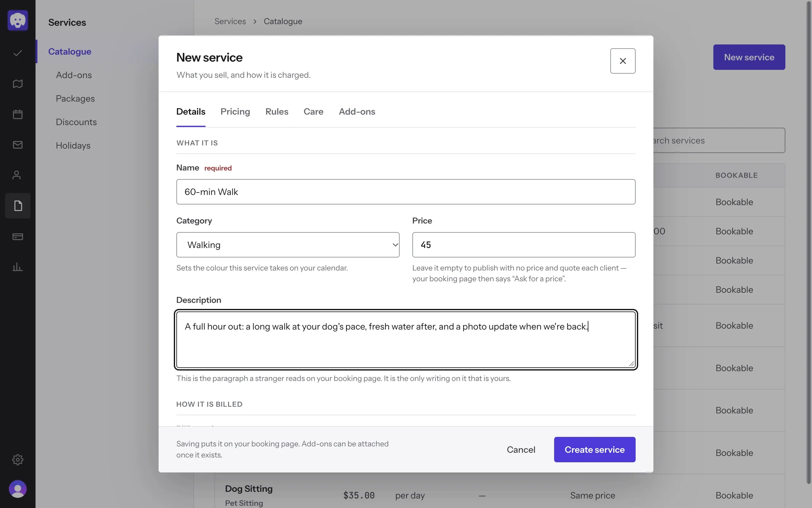Open Packages in the Services sidebar
812x508 pixels.
click(x=75, y=98)
